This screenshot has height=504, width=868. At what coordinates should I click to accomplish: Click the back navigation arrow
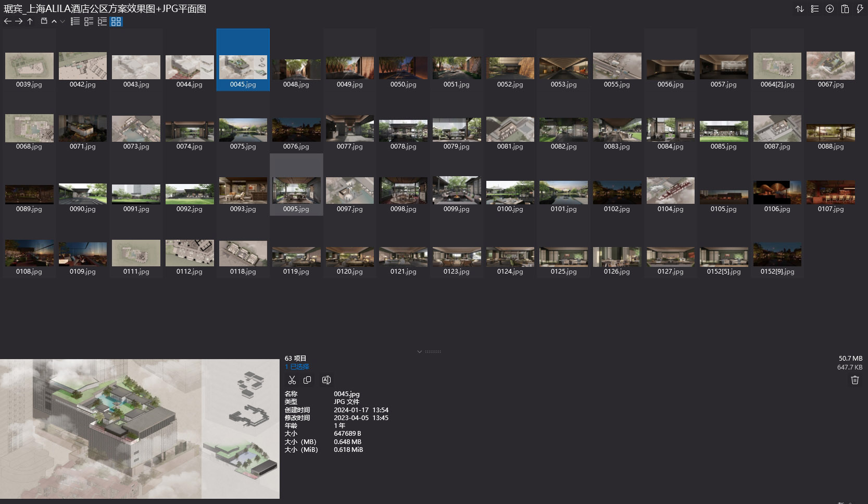click(x=7, y=21)
